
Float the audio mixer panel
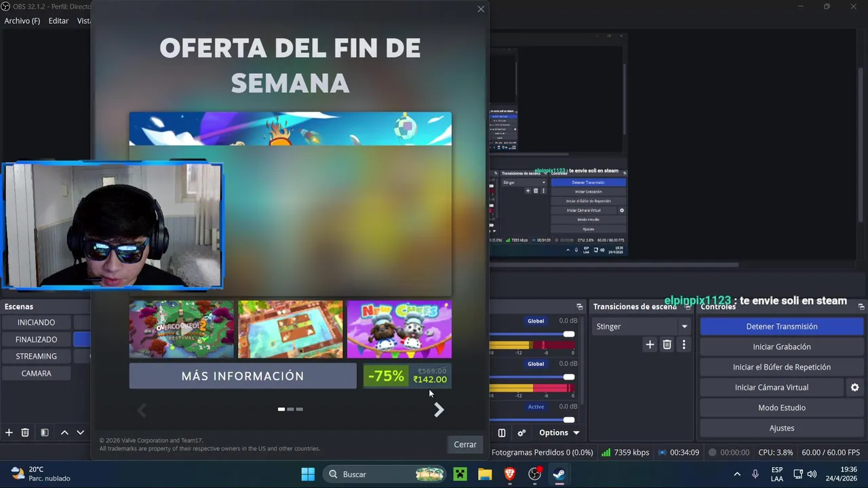580,307
